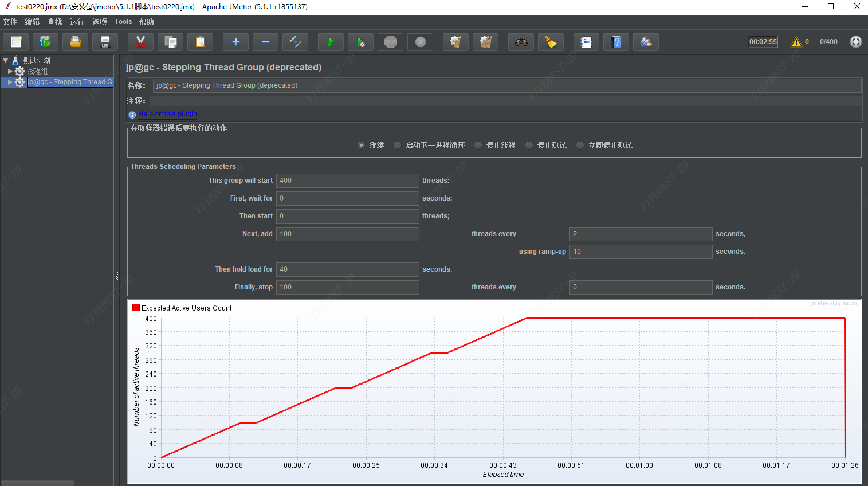
Task: Click the Clear results broom icon
Action: [x=455, y=42]
